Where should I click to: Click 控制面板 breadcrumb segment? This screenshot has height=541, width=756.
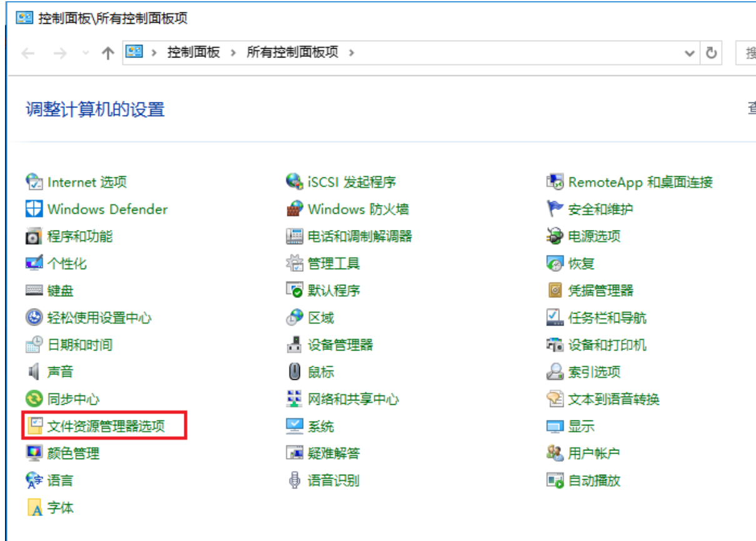(194, 52)
